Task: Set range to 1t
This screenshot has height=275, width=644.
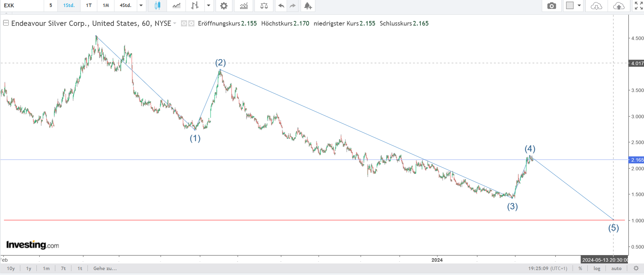Action: click(80, 268)
